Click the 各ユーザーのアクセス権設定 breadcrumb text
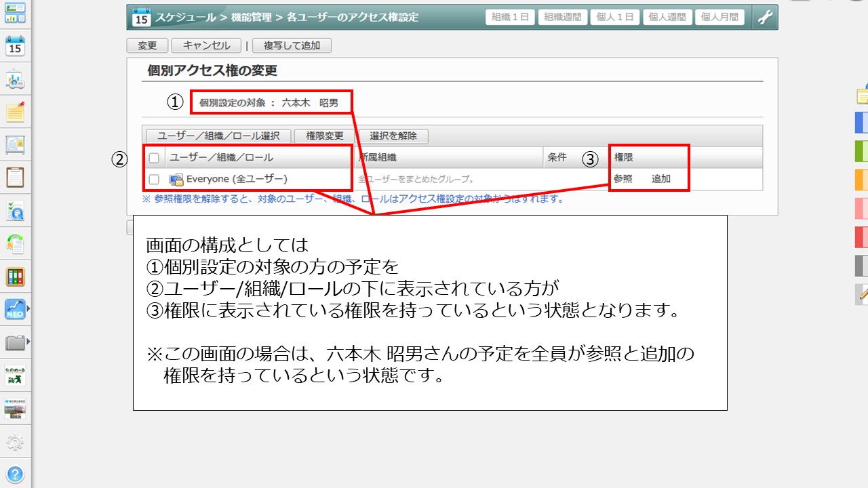The height and width of the screenshot is (488, 868). pyautogui.click(x=353, y=18)
